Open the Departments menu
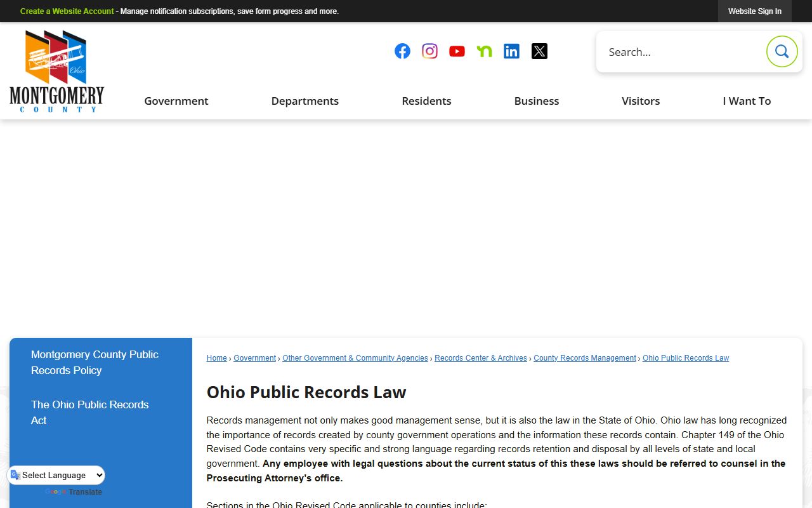This screenshot has width=812, height=508. [x=305, y=101]
